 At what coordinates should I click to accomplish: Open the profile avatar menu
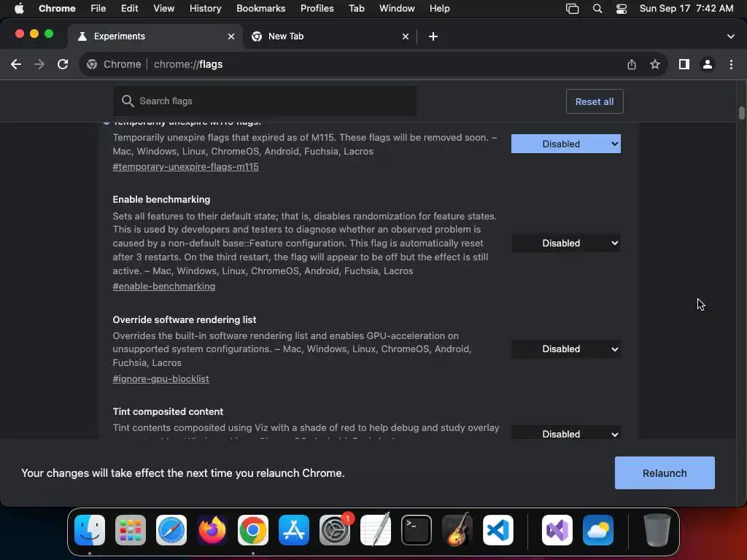click(x=708, y=64)
